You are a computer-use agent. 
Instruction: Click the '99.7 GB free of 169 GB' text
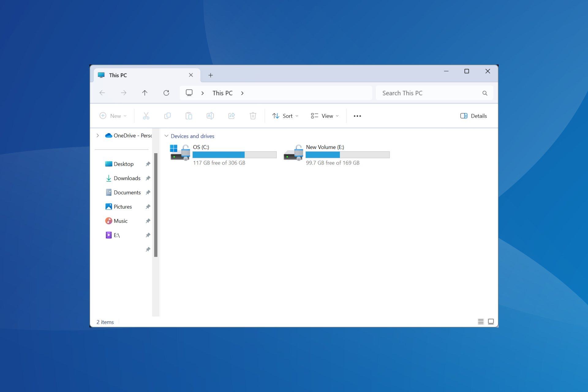click(333, 163)
